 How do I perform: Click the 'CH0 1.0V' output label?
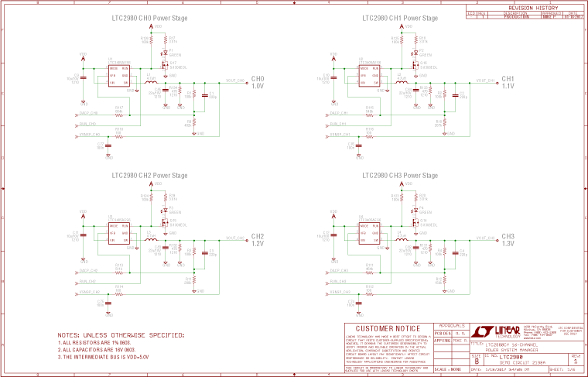click(258, 83)
